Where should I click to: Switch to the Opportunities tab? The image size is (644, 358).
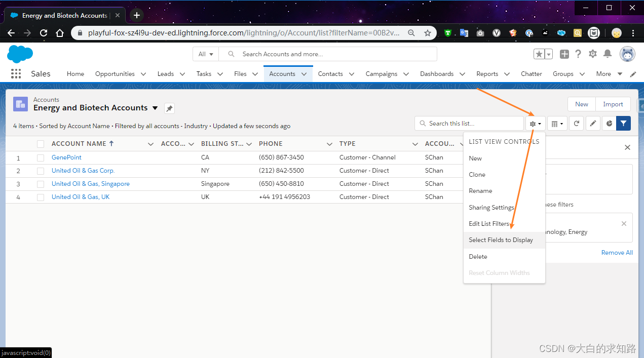(x=116, y=73)
